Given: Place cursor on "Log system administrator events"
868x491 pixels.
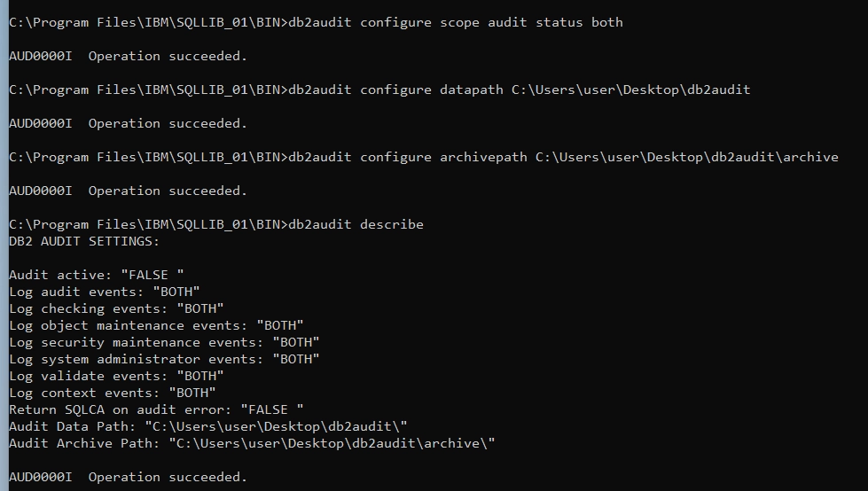Looking at the screenshot, I should [164, 359].
